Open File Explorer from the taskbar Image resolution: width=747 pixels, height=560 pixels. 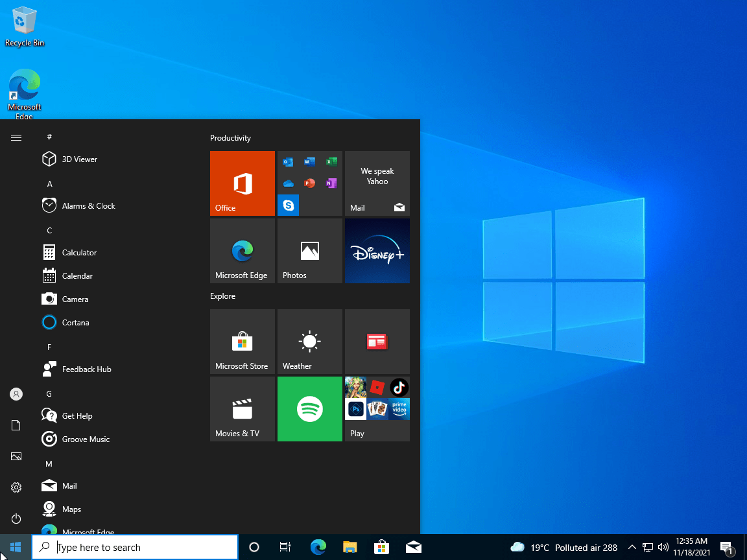[x=350, y=547]
